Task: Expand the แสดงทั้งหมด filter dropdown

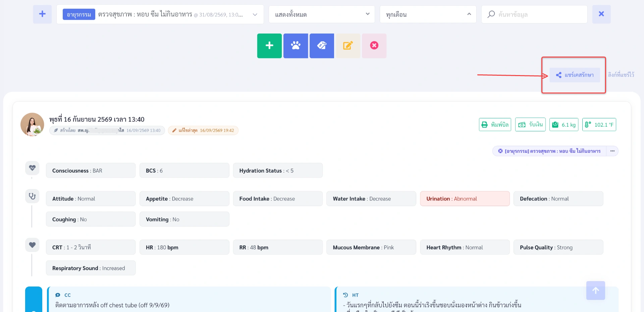Action: pyautogui.click(x=322, y=14)
